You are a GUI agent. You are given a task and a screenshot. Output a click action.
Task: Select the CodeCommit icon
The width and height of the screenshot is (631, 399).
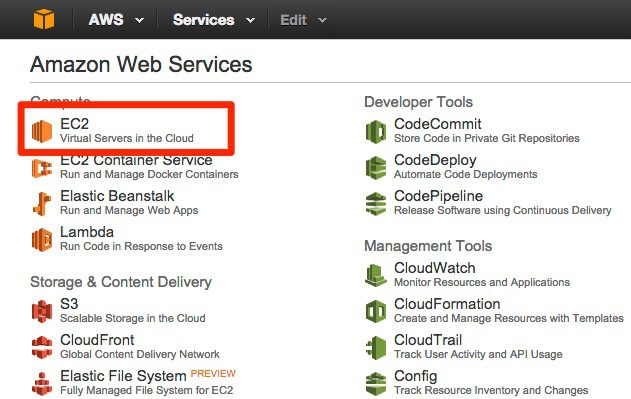(376, 131)
